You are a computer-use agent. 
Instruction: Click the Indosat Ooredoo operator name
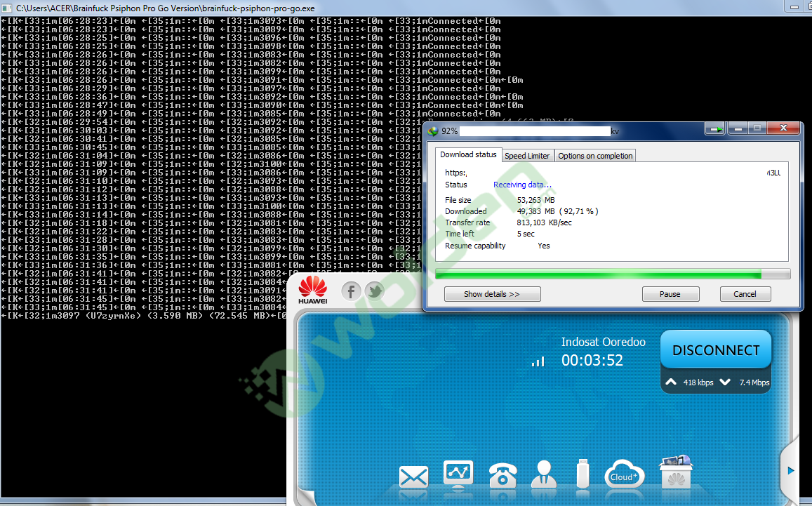(x=604, y=342)
